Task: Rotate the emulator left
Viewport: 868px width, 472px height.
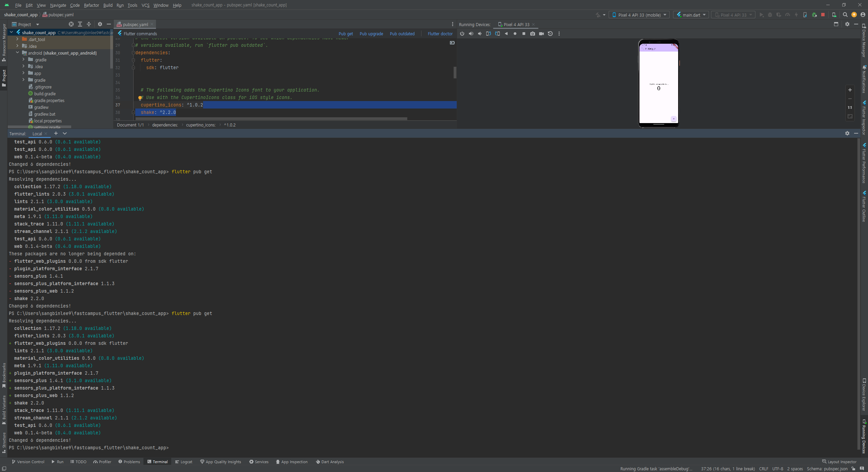Action: [488, 34]
